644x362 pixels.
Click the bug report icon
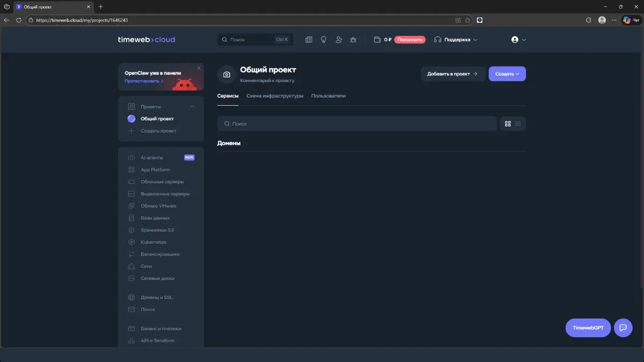click(353, 39)
